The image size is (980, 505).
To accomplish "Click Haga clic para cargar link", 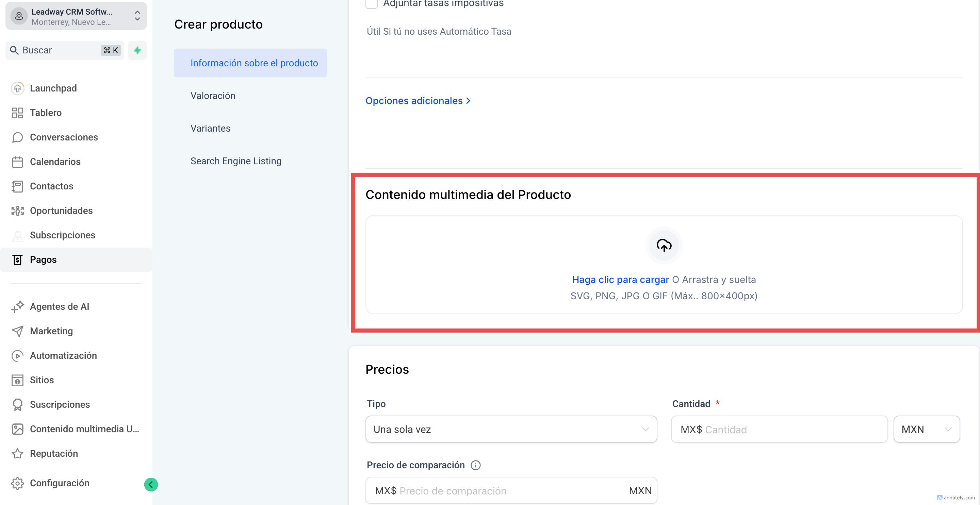I will click(620, 280).
